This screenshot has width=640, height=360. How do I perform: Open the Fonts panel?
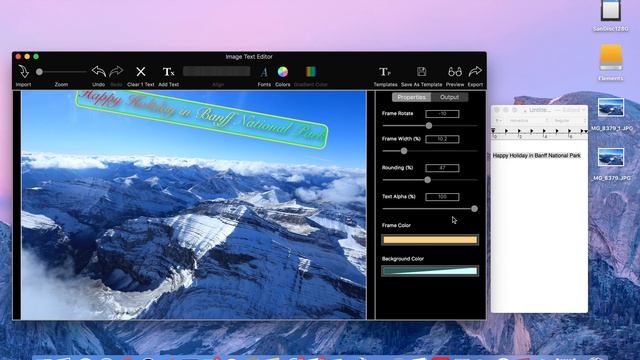[264, 72]
